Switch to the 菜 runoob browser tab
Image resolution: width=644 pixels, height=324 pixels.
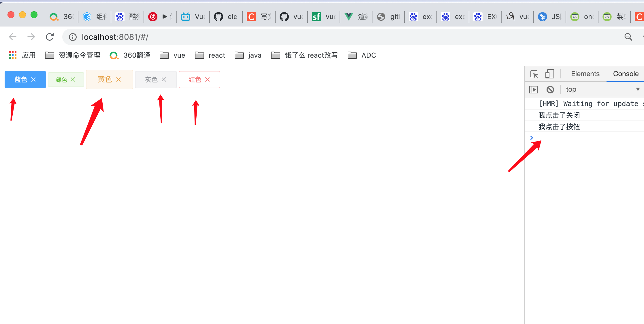click(x=614, y=17)
